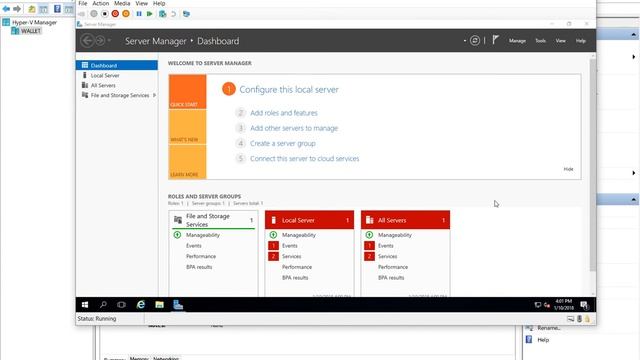Open dropdown arrow left of refresh icon
Screen dimensions: 640x360
tap(464, 41)
